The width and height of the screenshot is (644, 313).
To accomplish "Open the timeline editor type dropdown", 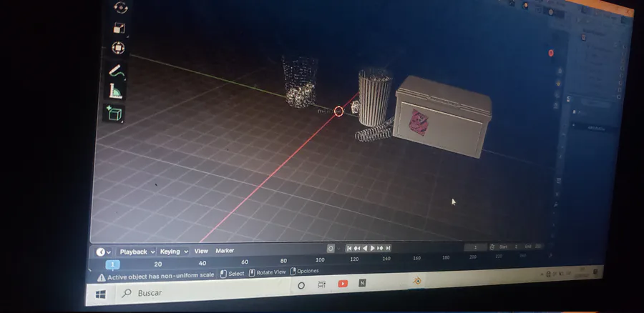I will point(104,252).
